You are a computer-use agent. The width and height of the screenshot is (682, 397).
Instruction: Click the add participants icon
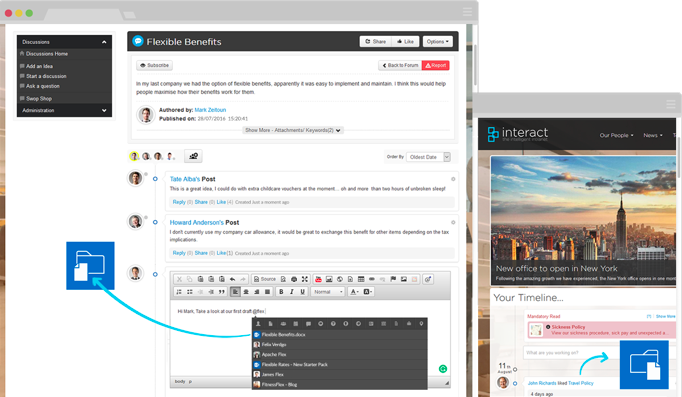tap(194, 156)
